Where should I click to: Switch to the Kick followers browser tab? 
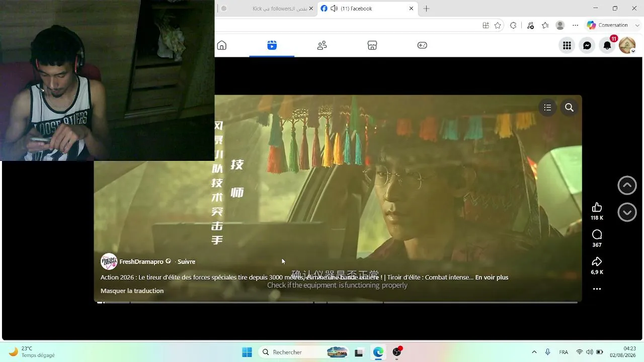pyautogui.click(x=267, y=9)
